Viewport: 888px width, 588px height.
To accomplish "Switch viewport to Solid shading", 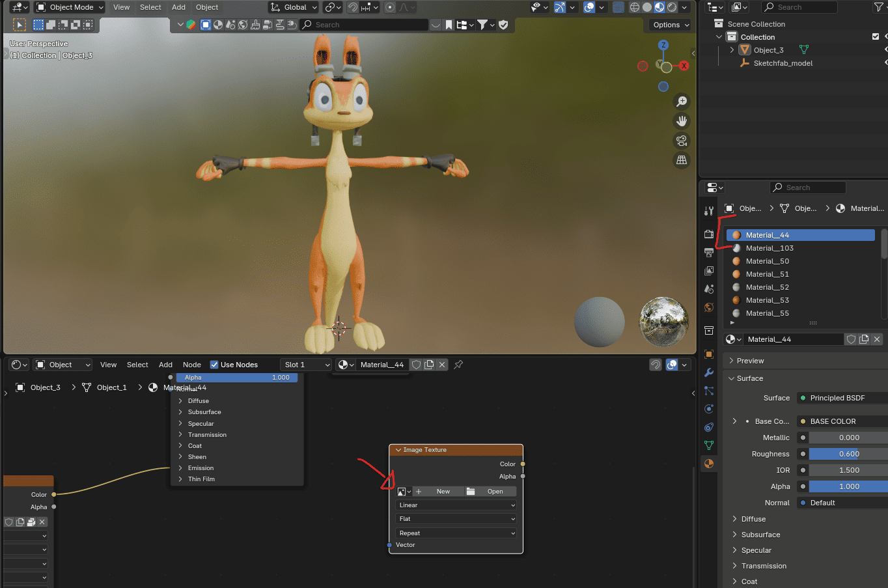I will point(646,7).
